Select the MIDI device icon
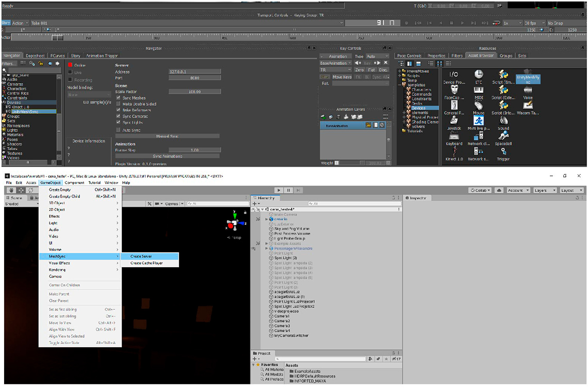 (479, 90)
